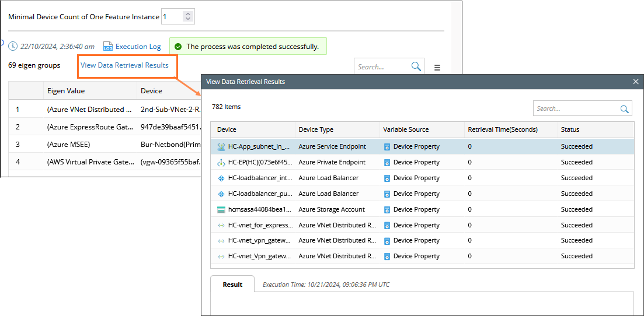Click the magnifier icon in eigen groups search
This screenshot has width=644, height=316.
(416, 66)
